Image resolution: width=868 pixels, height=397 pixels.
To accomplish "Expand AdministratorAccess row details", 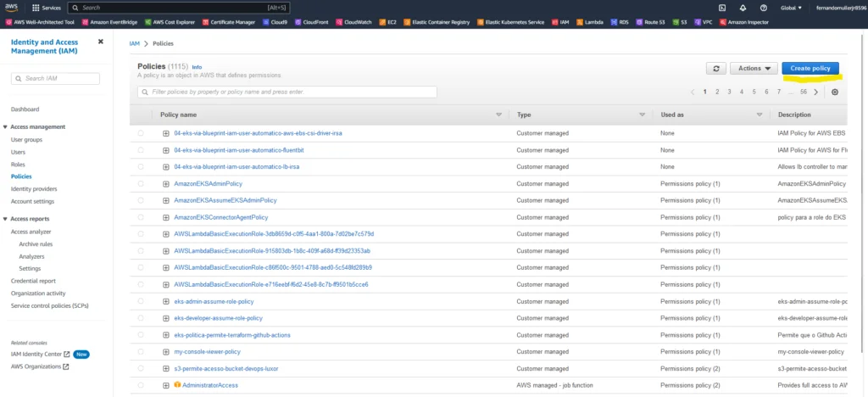I will click(x=165, y=385).
